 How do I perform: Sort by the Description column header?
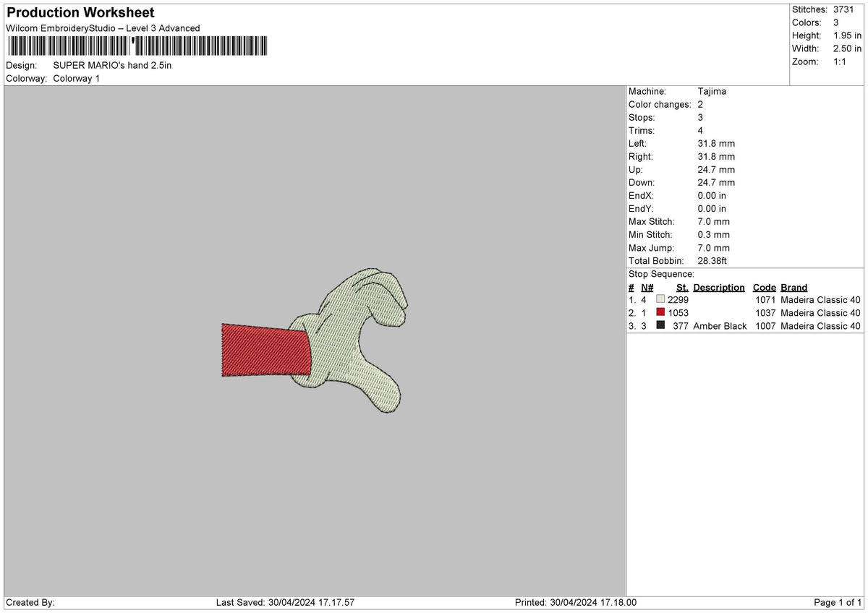point(718,287)
